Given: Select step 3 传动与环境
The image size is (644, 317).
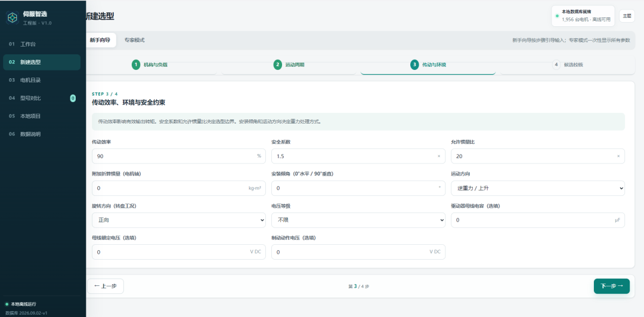Looking at the screenshot, I should point(428,65).
